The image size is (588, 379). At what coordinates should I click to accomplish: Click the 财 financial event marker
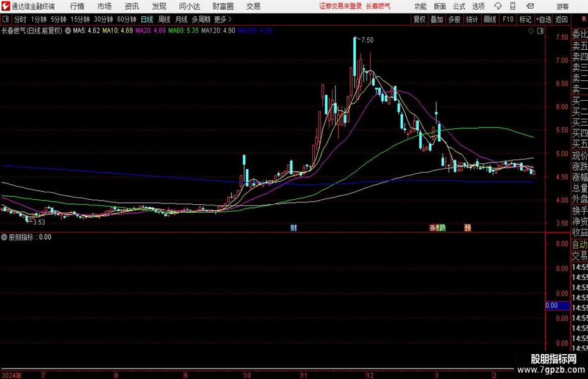(294, 228)
